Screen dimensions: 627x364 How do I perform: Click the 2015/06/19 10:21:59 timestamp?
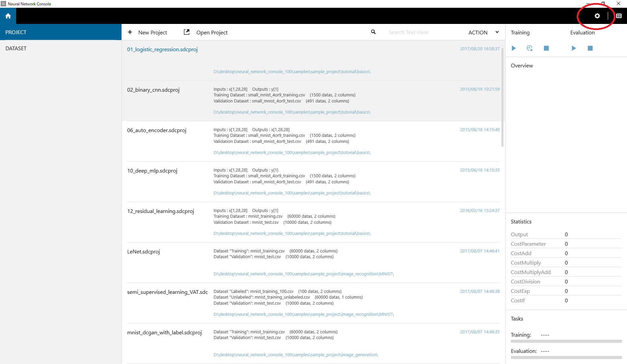480,89
